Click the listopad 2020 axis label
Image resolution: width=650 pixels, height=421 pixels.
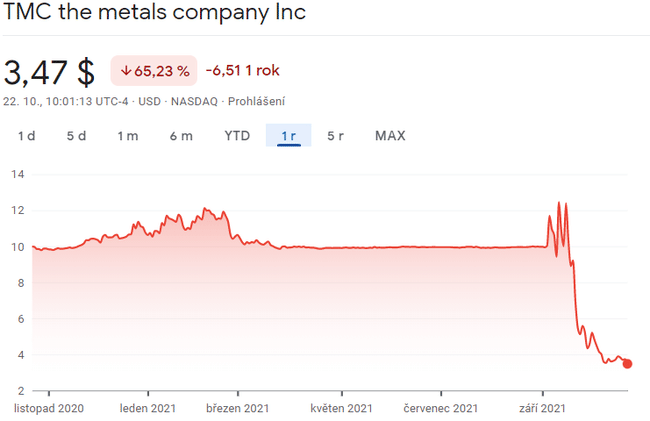(48, 408)
